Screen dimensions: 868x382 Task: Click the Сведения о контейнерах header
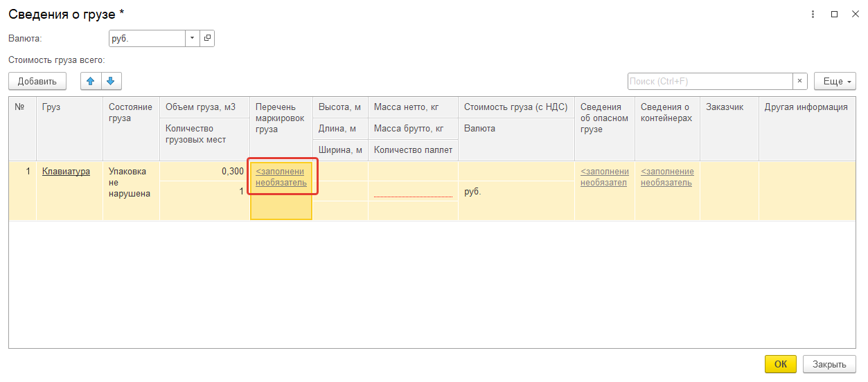click(x=667, y=129)
